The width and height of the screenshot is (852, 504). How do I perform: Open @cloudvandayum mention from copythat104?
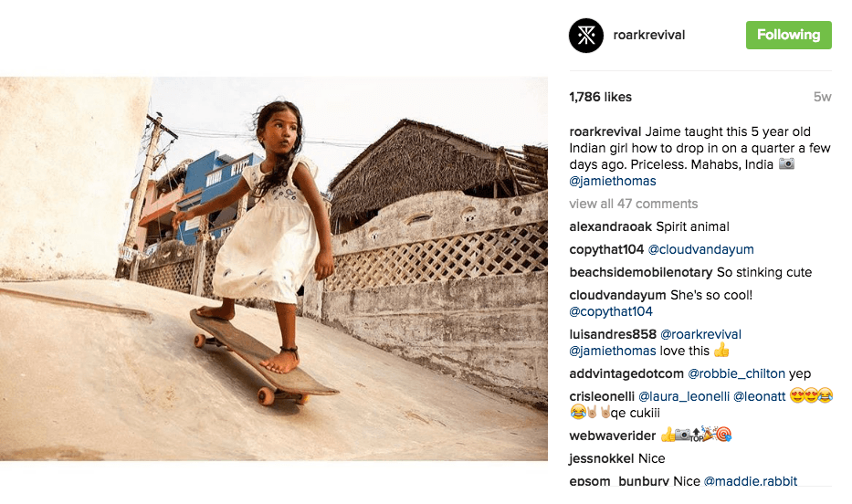(x=700, y=249)
